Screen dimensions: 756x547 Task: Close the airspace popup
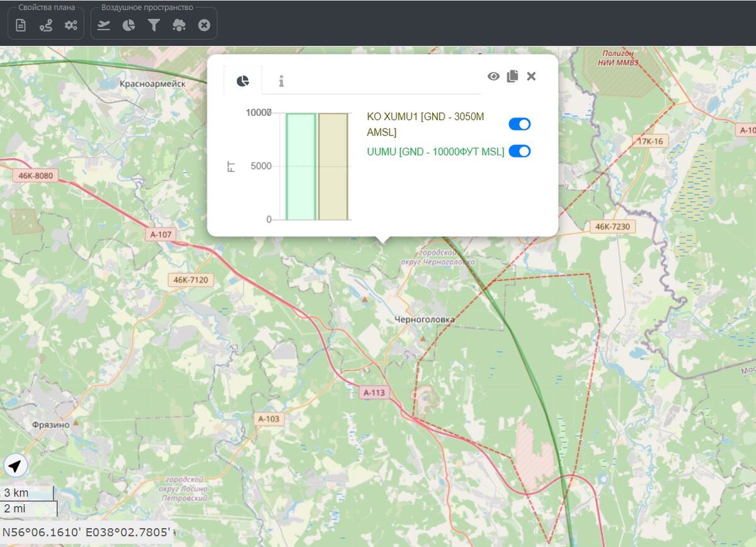pyautogui.click(x=531, y=76)
